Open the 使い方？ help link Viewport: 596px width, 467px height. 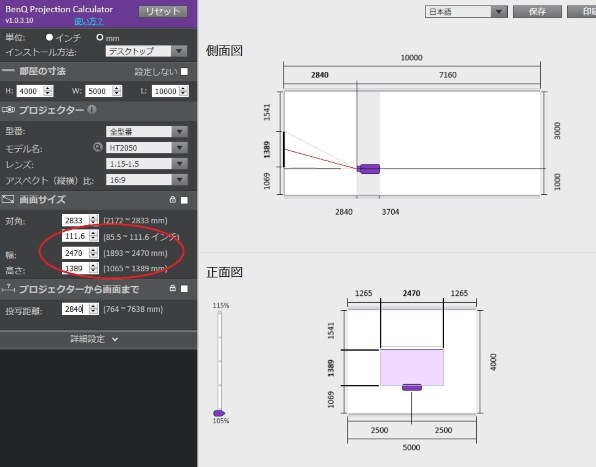[88, 21]
